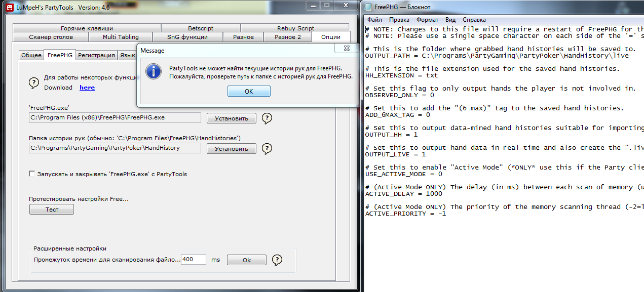
Task: Click the help question mark beside FreePHG.exe field
Action: (x=267, y=118)
